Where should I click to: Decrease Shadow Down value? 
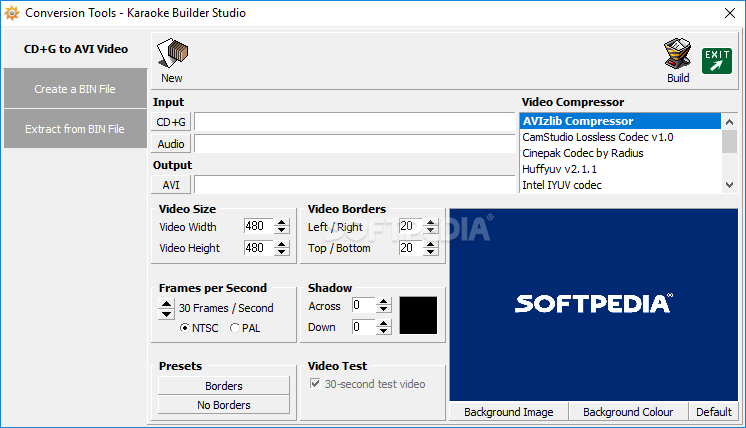[x=384, y=331]
